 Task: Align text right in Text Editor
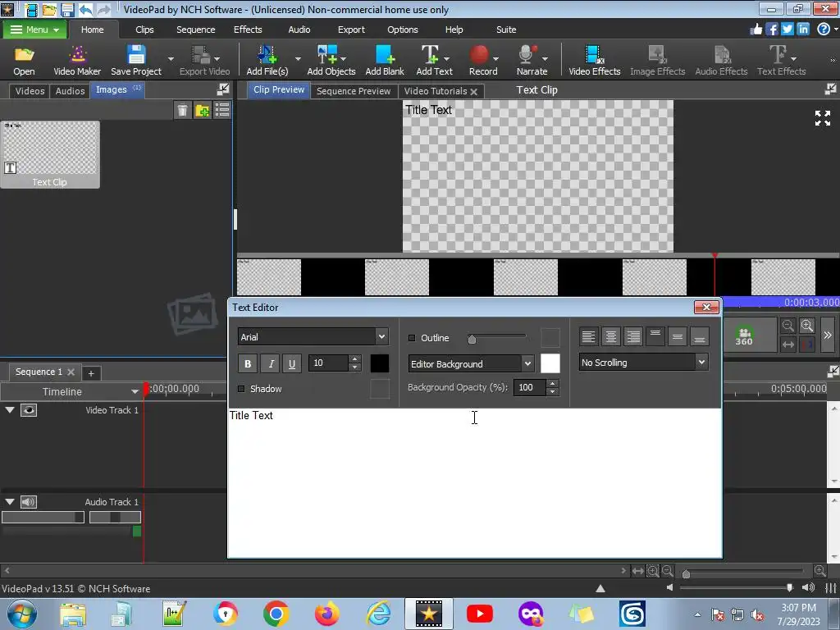[633, 336]
